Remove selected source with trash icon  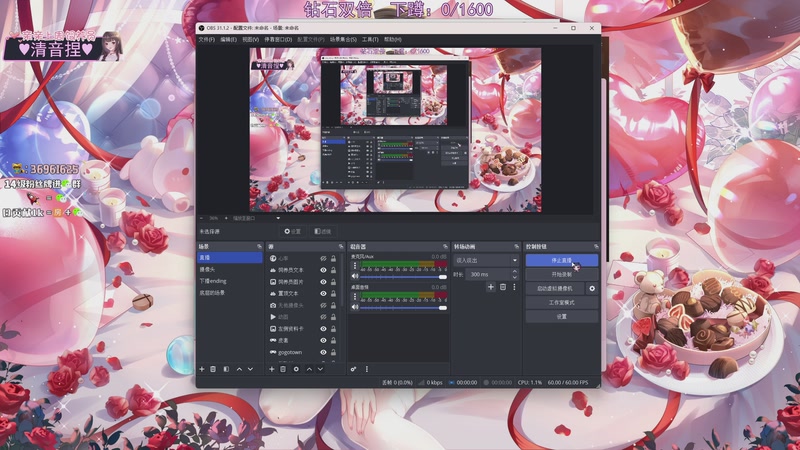[283, 369]
